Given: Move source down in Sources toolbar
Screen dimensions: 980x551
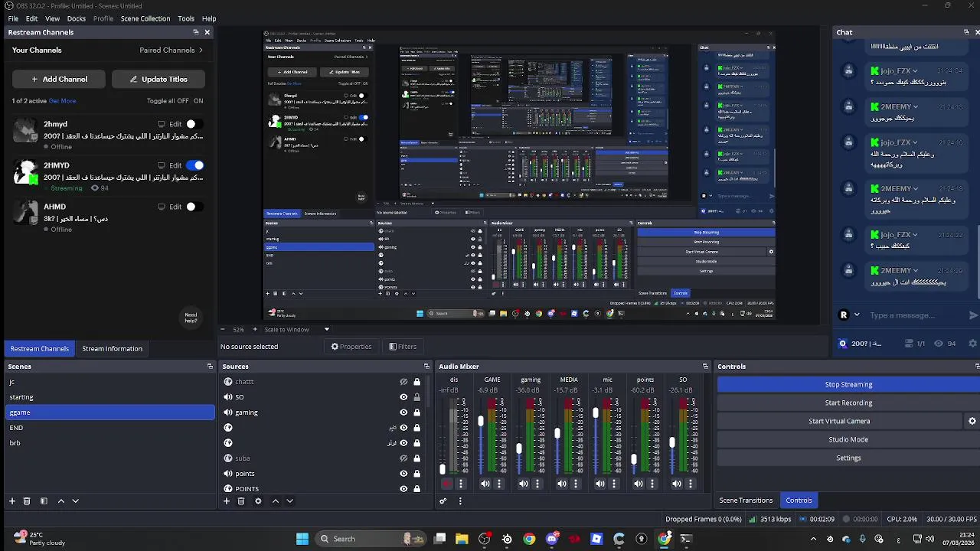Looking at the screenshot, I should coord(289,501).
